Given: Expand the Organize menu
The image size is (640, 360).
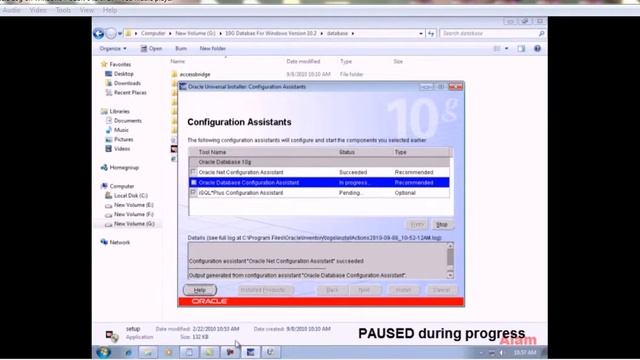Looking at the screenshot, I should tap(113, 49).
